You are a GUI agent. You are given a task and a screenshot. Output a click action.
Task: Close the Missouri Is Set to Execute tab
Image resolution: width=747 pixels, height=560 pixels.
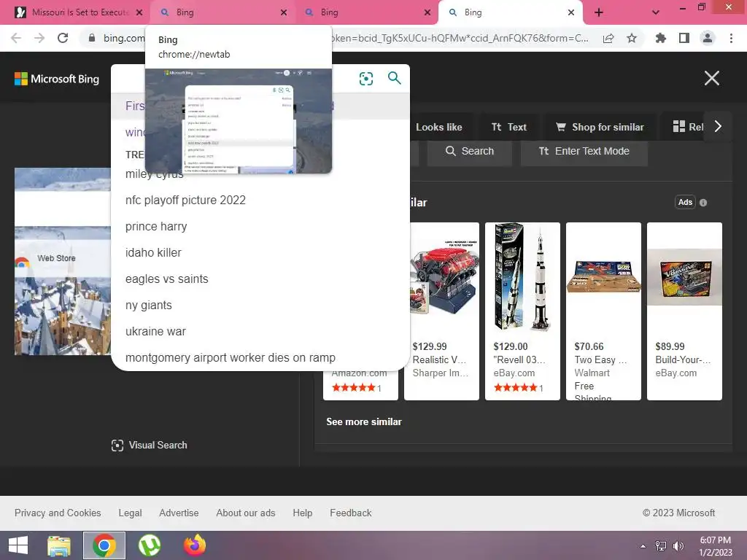click(139, 12)
